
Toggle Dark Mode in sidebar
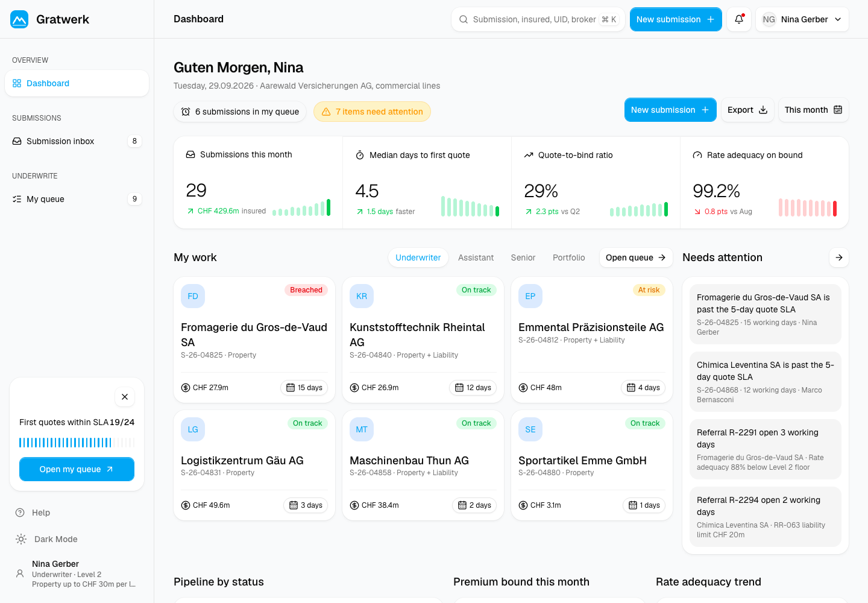tap(46, 539)
